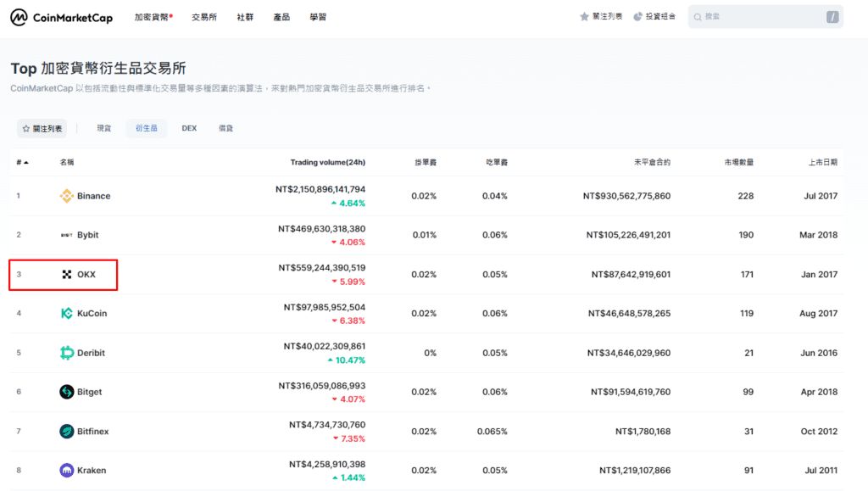Switch to the 現貨 tab

click(103, 128)
